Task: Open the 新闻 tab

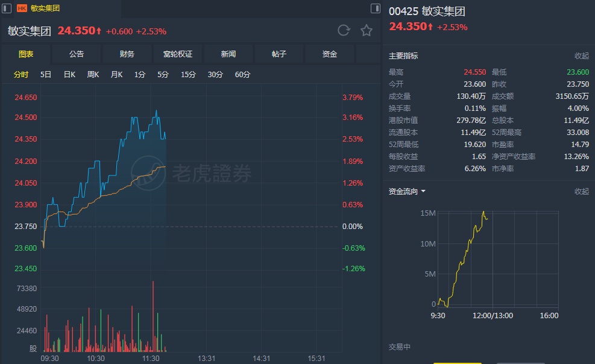Action: [228, 54]
